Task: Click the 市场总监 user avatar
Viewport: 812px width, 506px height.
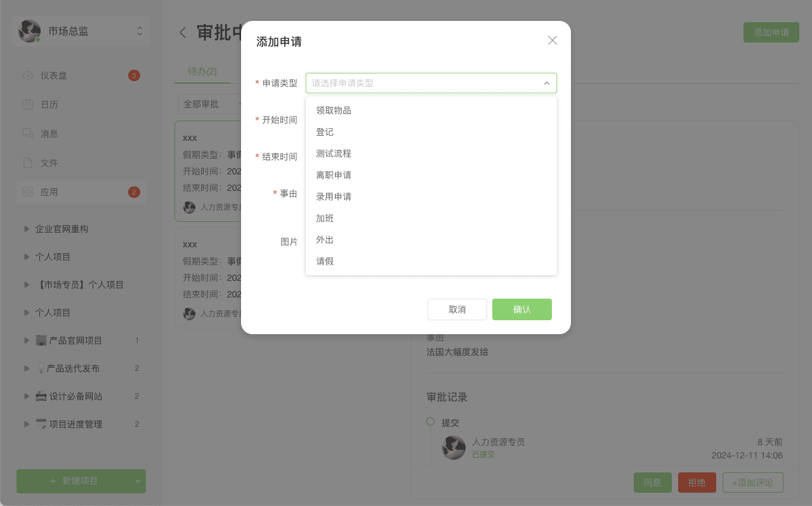Action: pos(30,31)
